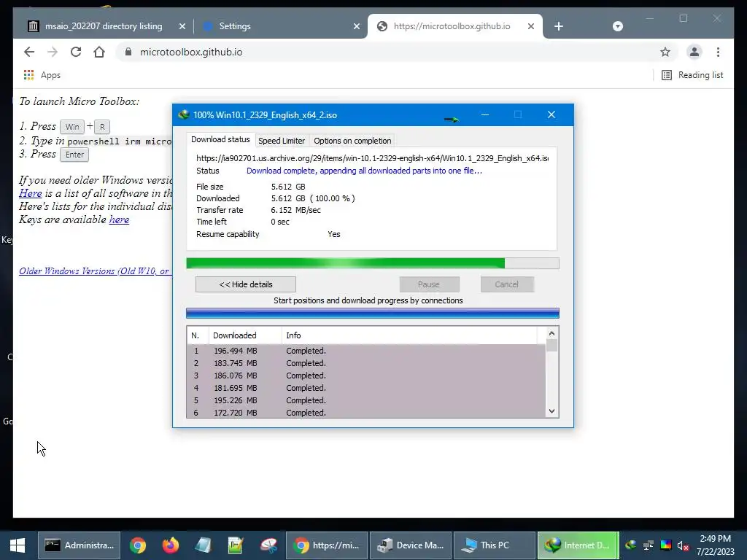Open the Speed Limiter tab

pos(282,141)
